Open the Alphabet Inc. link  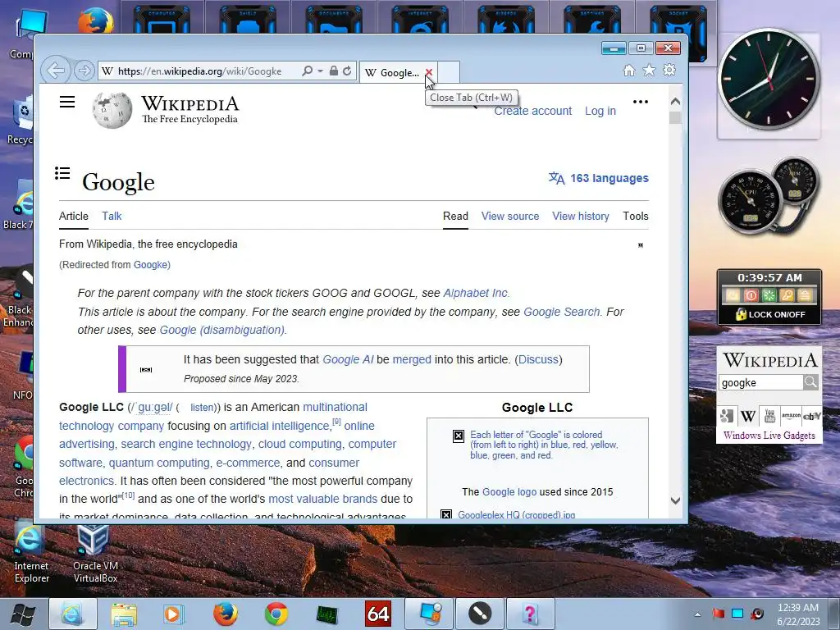point(477,293)
